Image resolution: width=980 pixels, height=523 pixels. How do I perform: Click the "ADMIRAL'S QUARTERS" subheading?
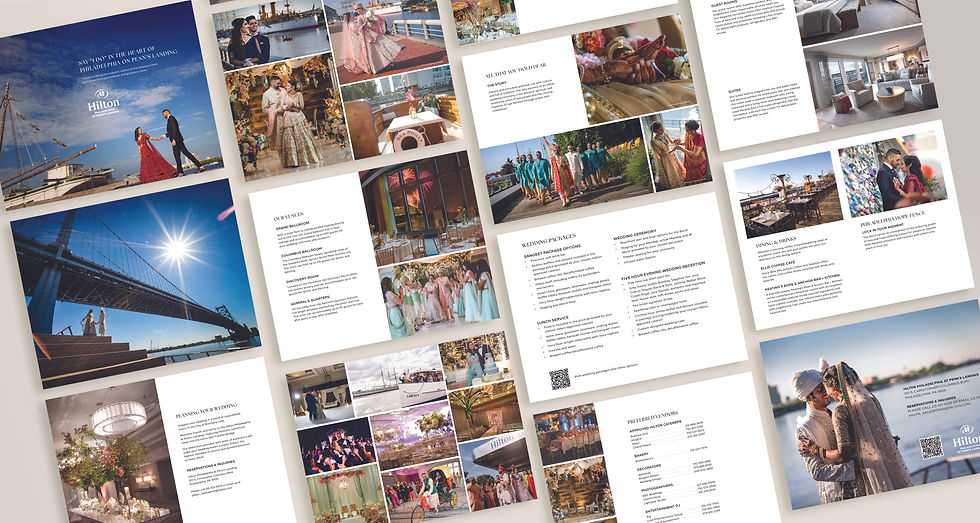pyautogui.click(x=312, y=303)
